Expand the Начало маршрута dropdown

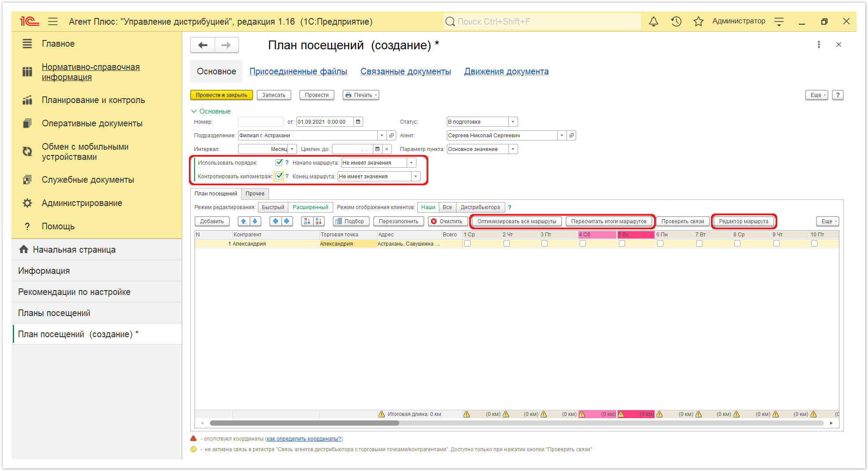point(412,163)
